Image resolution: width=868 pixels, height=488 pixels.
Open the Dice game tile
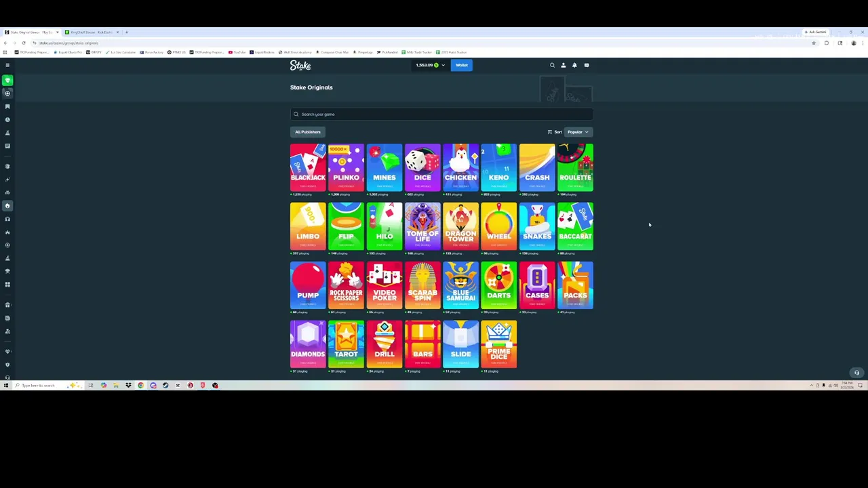(x=422, y=167)
